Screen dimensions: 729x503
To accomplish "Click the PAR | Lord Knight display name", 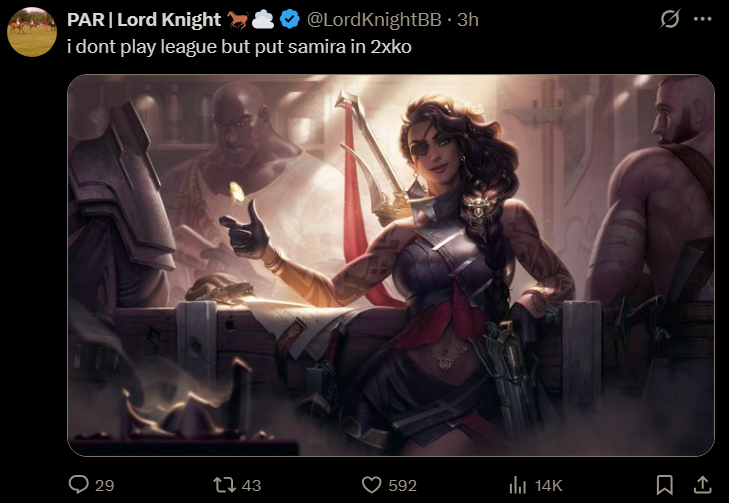I will tap(144, 20).
